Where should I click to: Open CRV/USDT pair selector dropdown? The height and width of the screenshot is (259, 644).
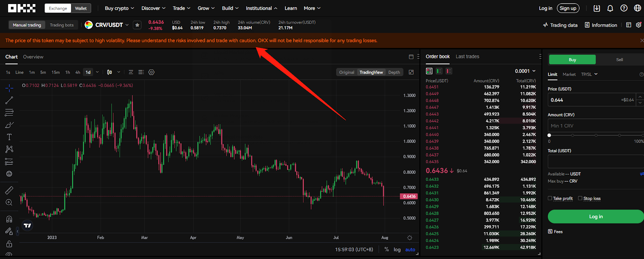click(127, 25)
